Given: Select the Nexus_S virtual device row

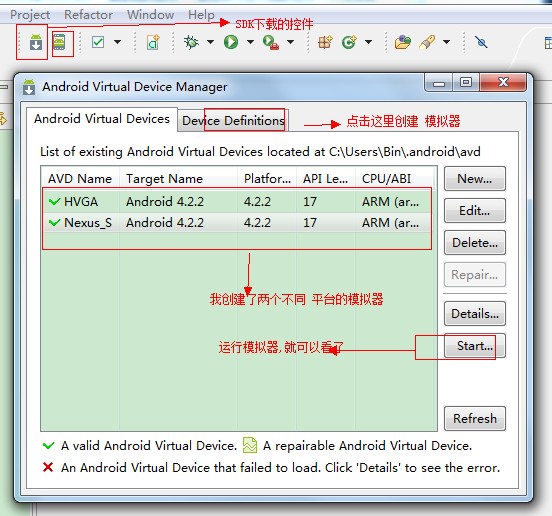Looking at the screenshot, I should (x=238, y=223).
